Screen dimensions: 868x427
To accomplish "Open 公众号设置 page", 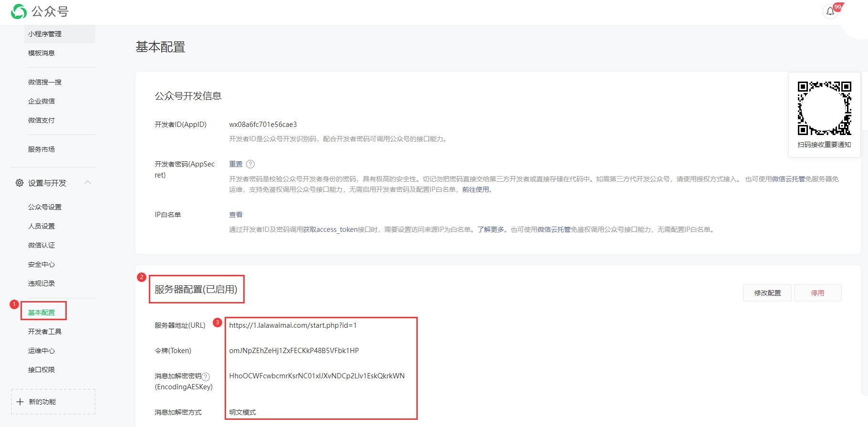I will click(45, 207).
